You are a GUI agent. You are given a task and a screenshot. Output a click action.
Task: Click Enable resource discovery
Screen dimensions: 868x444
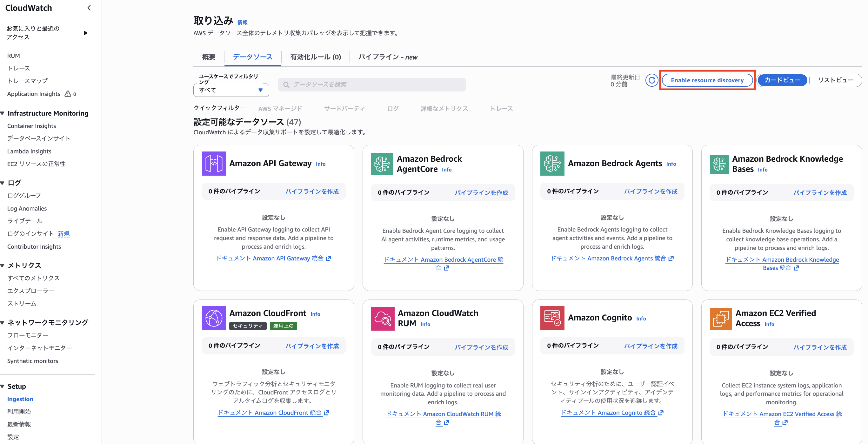pyautogui.click(x=707, y=80)
